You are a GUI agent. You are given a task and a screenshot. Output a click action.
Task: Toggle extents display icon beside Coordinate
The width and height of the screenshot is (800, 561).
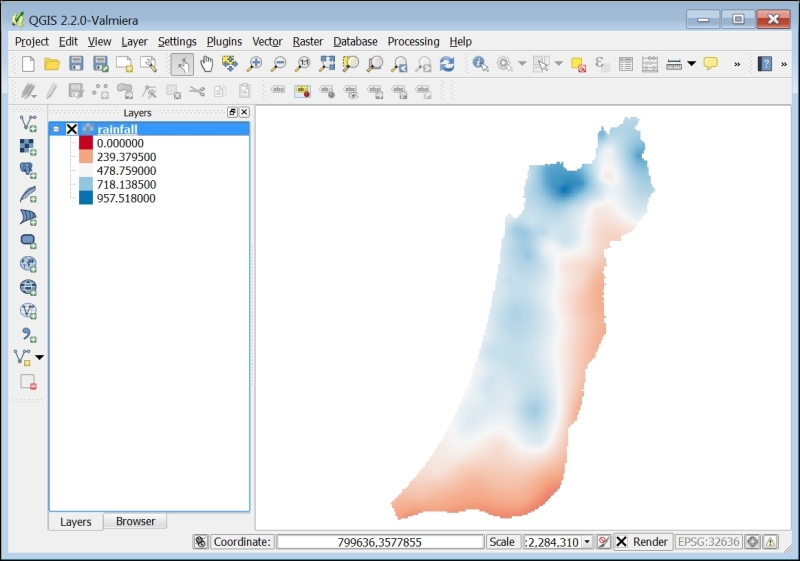[x=201, y=542]
